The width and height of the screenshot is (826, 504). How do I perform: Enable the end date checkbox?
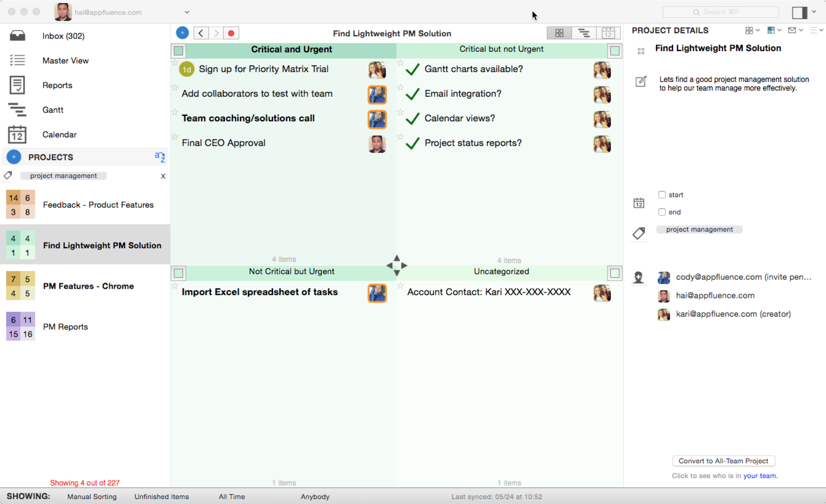point(661,212)
